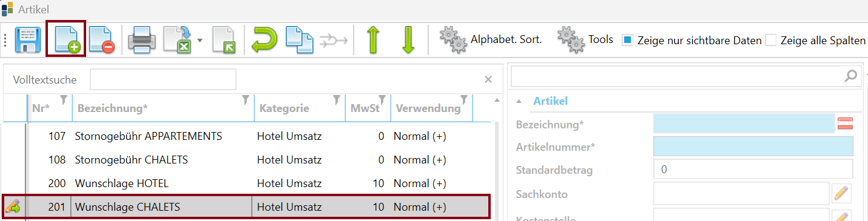The width and height of the screenshot is (868, 221).
Task: Delete record with the red minus icon
Action: (x=101, y=40)
